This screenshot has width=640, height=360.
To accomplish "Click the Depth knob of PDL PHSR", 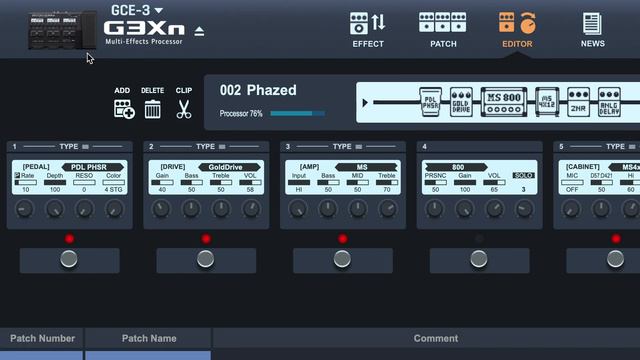I will pos(54,209).
